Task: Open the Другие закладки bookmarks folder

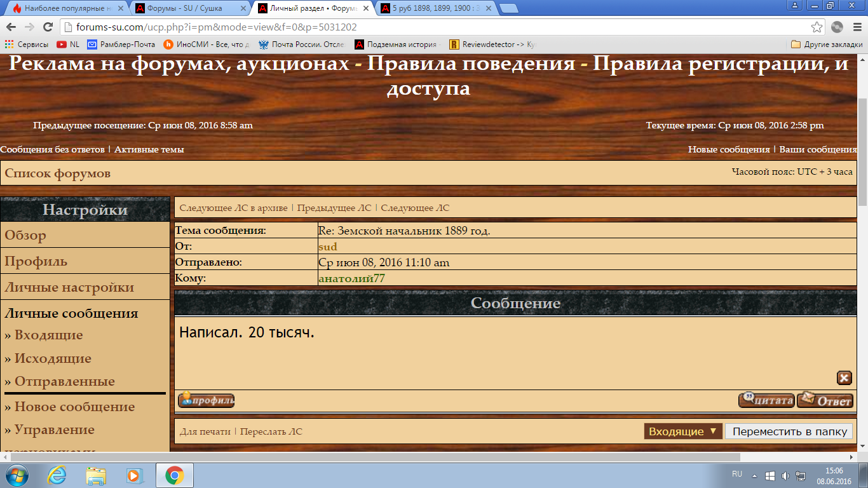Action: (x=827, y=44)
